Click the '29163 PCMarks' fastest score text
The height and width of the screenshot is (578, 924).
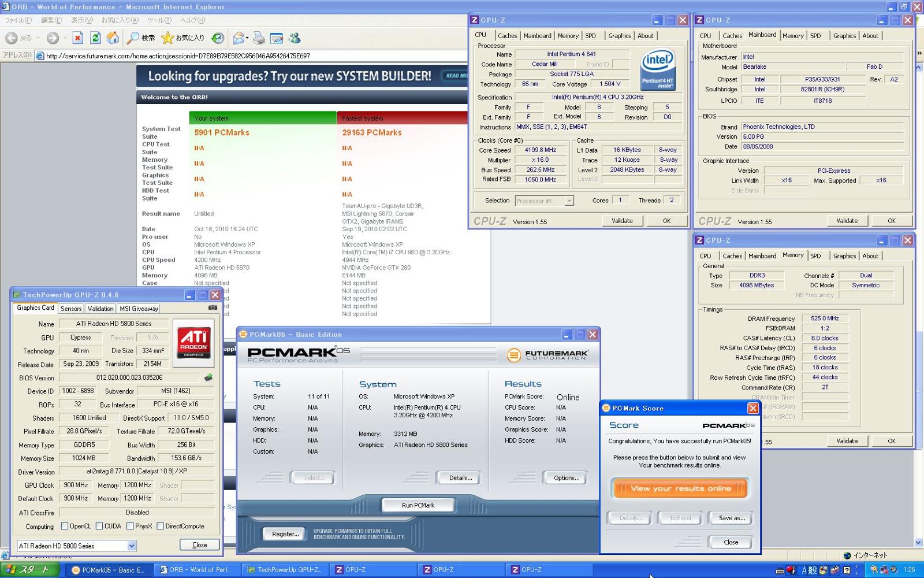point(372,132)
